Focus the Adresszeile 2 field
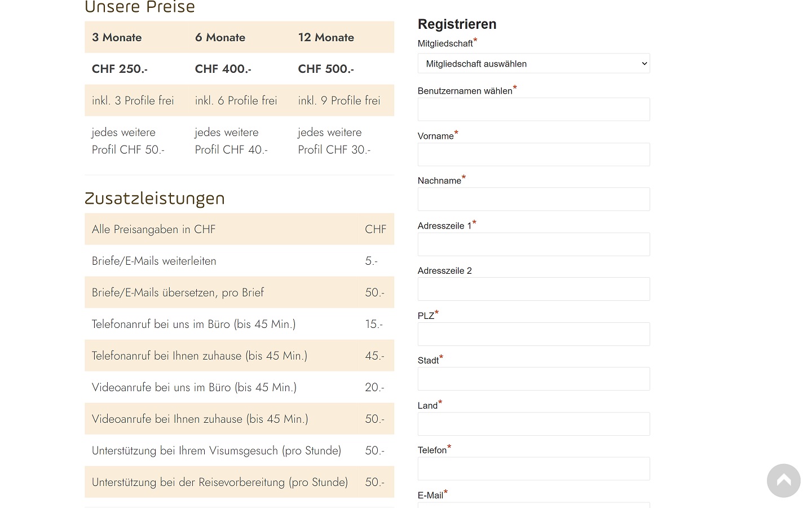This screenshot has height=508, width=812. 533,288
